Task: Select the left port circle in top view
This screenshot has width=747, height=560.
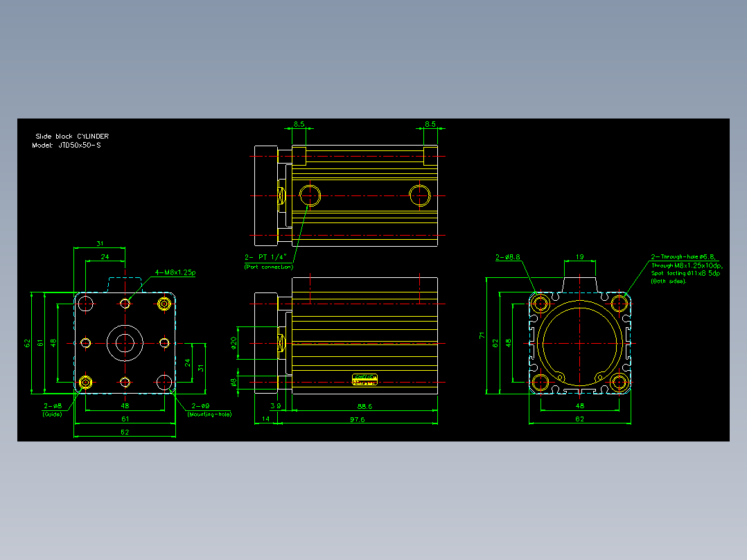Action: point(310,195)
